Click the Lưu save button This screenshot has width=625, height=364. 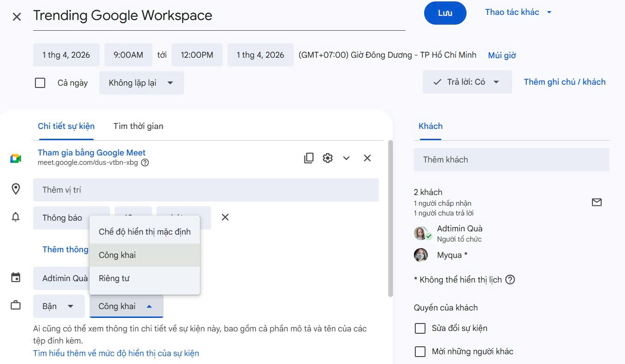(x=445, y=13)
